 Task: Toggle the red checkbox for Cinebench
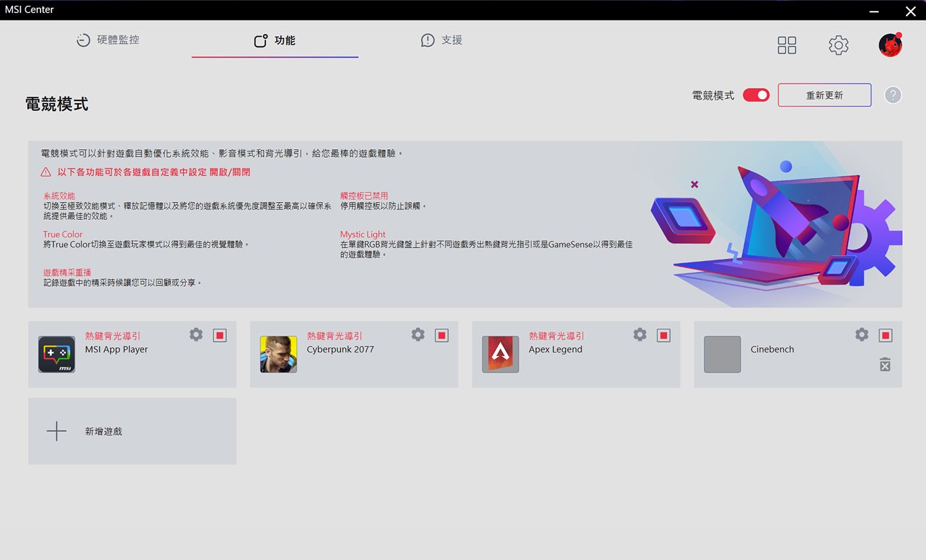point(885,335)
